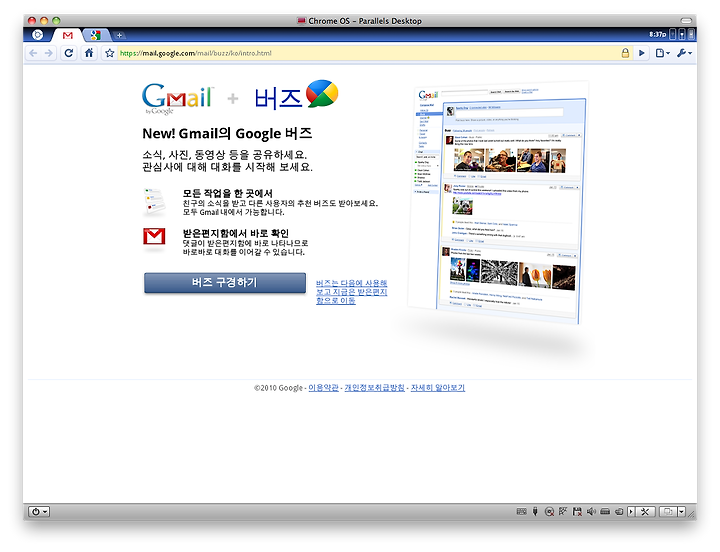View security info via padlock icon
Viewport: 720px width, 552px height.
point(625,53)
